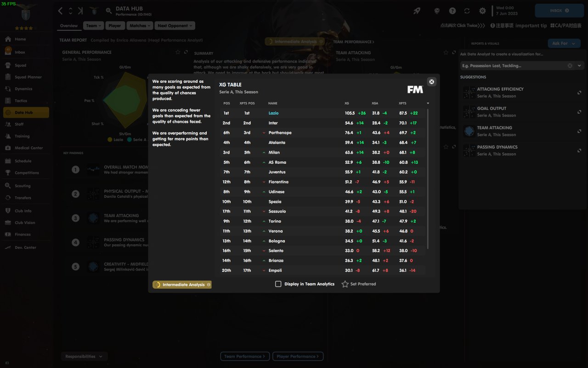Expand the visualization search dropdown arrow
Screen dimensions: 588x368
tap(579, 66)
